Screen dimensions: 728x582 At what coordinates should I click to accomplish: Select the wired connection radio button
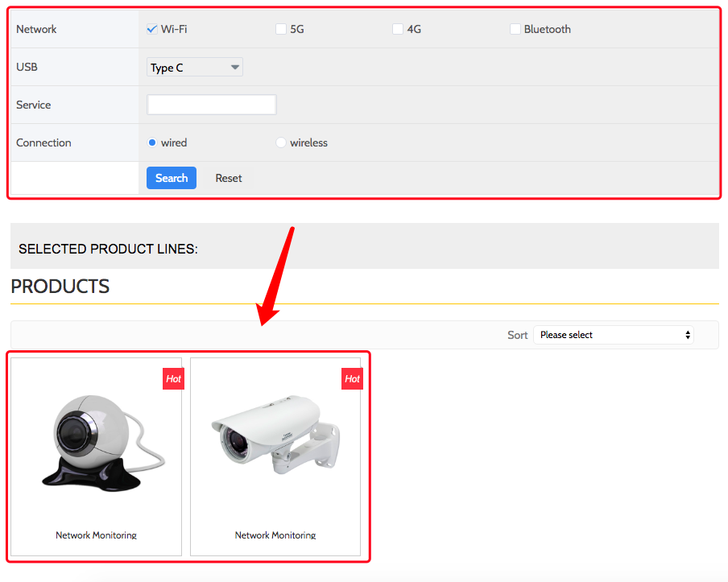point(152,142)
